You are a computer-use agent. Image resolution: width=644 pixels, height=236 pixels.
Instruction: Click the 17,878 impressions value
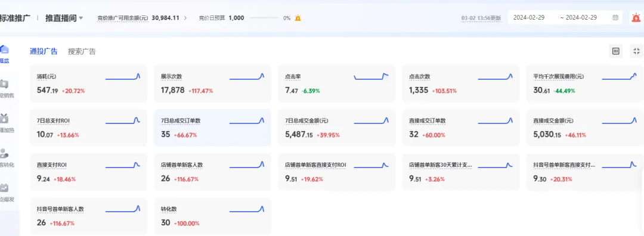click(x=172, y=91)
